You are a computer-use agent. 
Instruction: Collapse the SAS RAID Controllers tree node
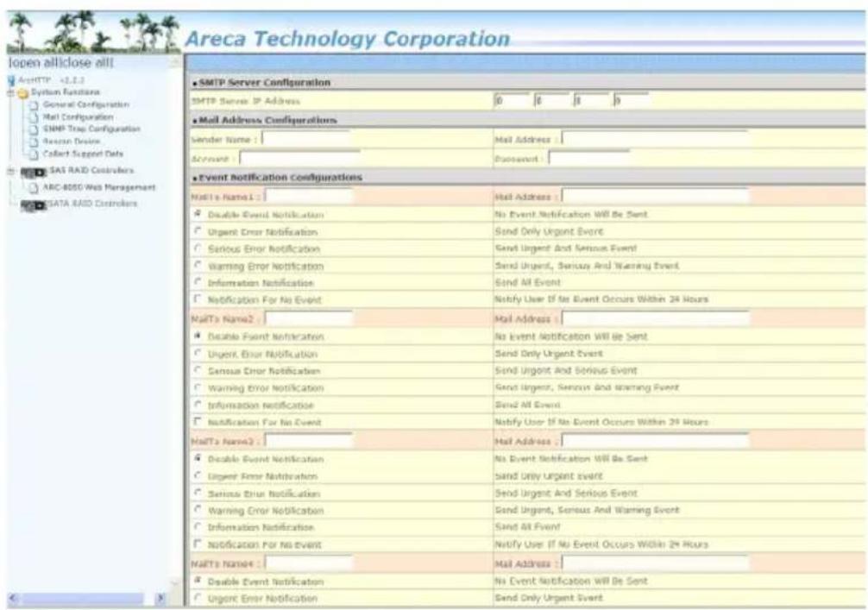coord(10,172)
